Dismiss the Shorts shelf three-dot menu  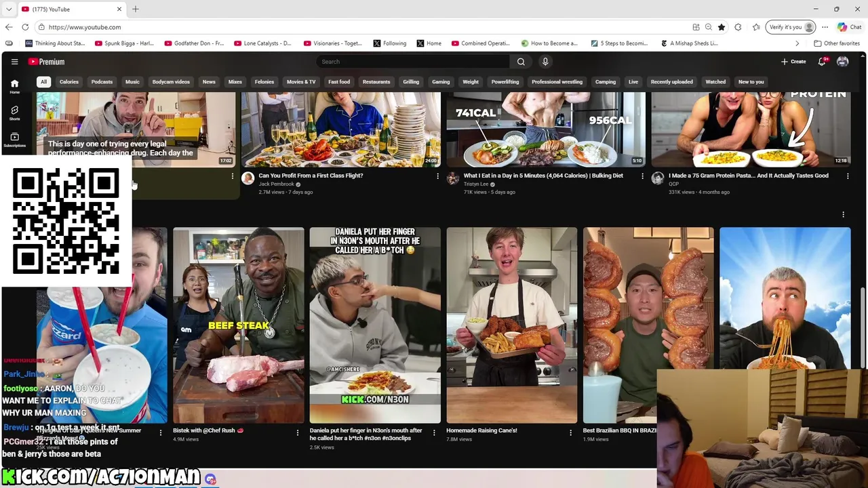[x=843, y=214]
